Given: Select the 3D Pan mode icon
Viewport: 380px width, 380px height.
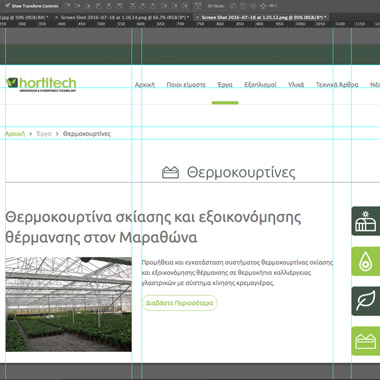Looking at the screenshot, I should pyautogui.click(x=253, y=6).
